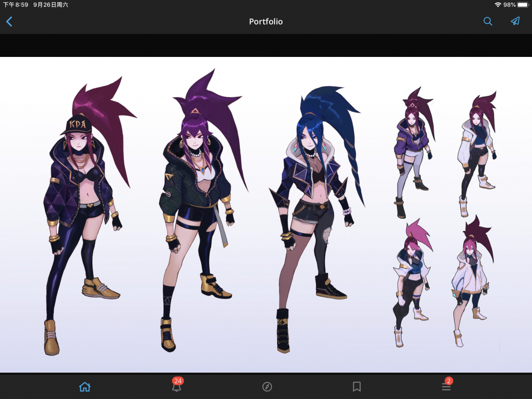532x399 pixels.
Task: Open search with magnifier icon
Action: tap(487, 21)
